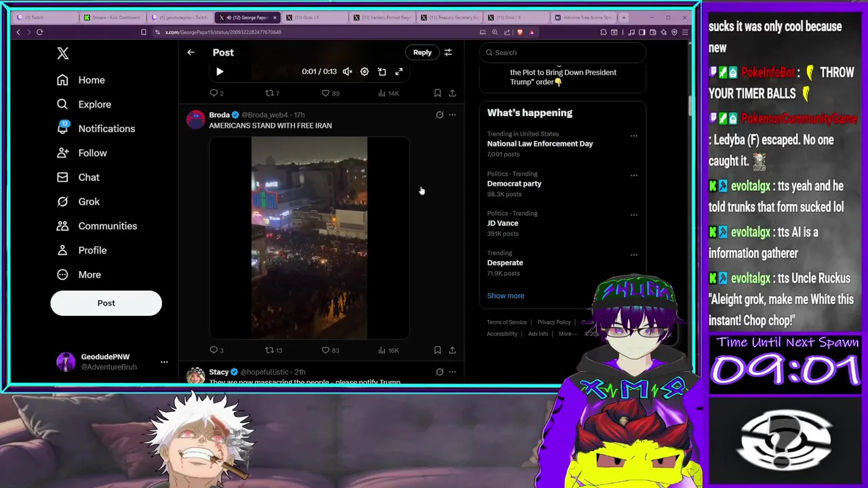The width and height of the screenshot is (868, 488).
Task: Open Grok actions on Stacy's post
Action: pyautogui.click(x=439, y=371)
